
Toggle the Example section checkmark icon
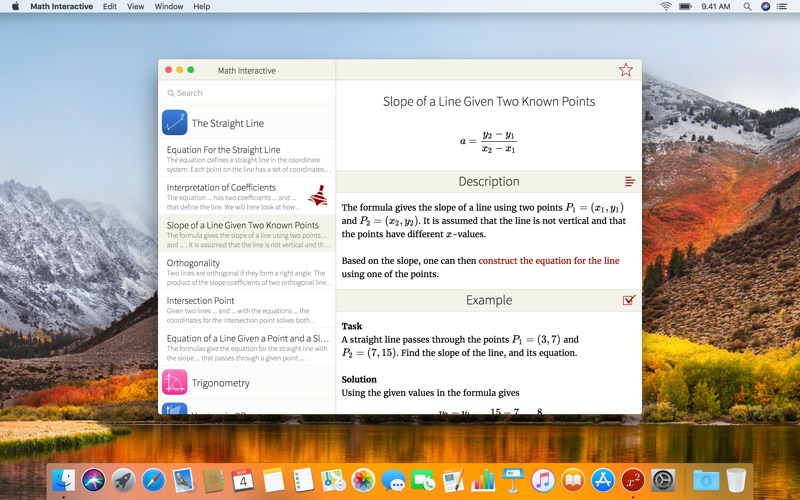click(629, 300)
